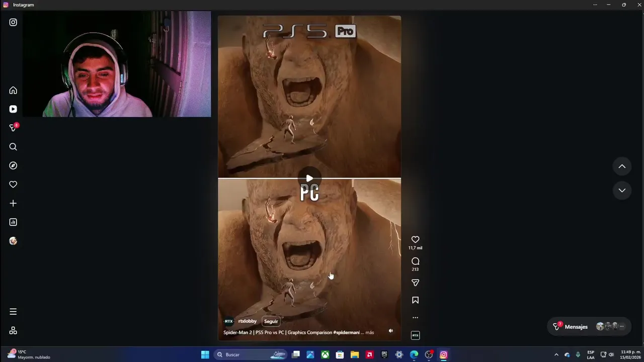This screenshot has height=362, width=644.
Task: Open the Xbox app on the taskbar
Action: [326, 354]
